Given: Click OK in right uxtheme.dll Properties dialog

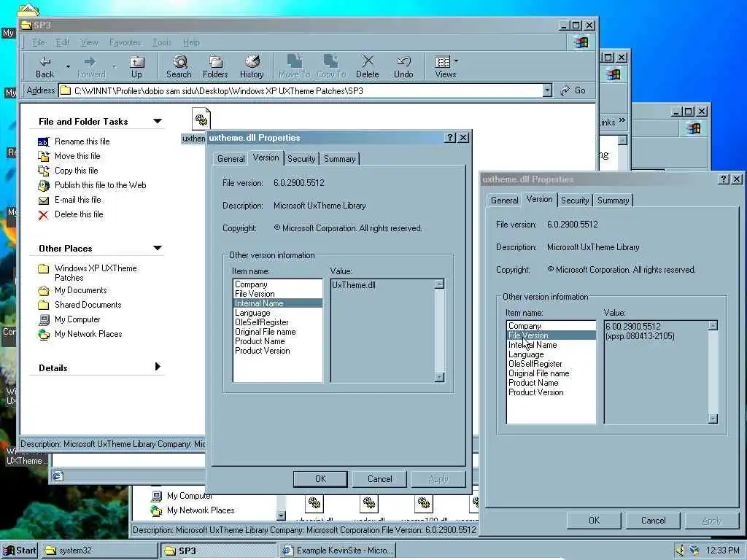Looking at the screenshot, I should [594, 521].
